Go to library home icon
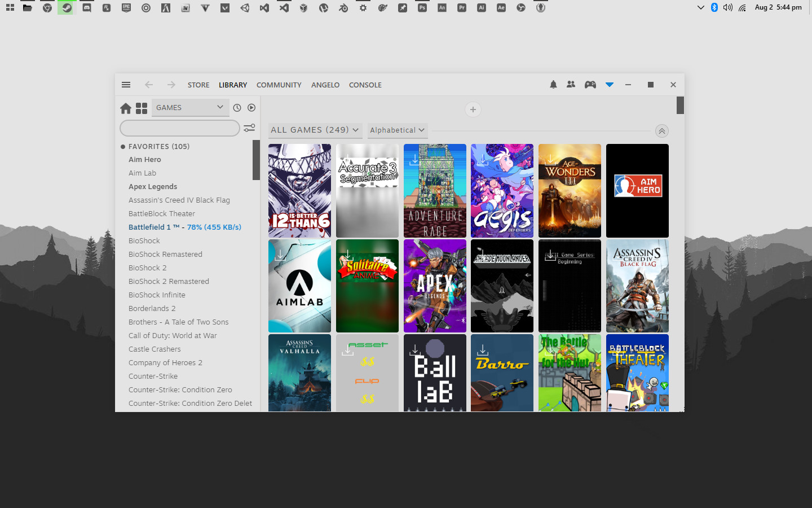Screen dimensions: 812x508 [126, 108]
